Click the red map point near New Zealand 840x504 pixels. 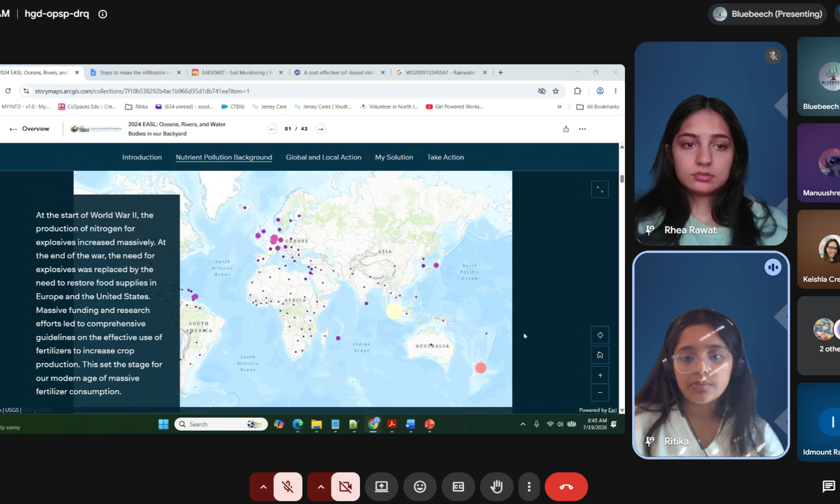tap(480, 368)
